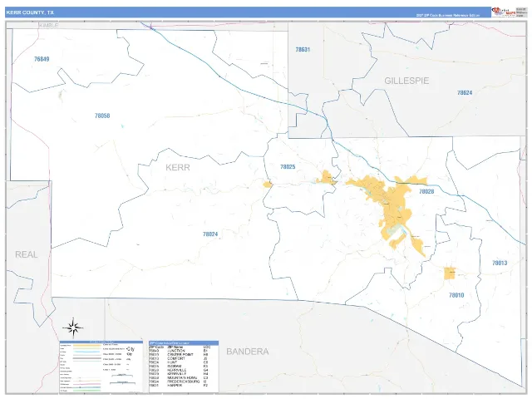Screen dimensions: 532x399
Task: Select ZIP code label 76849
Action: coord(42,59)
